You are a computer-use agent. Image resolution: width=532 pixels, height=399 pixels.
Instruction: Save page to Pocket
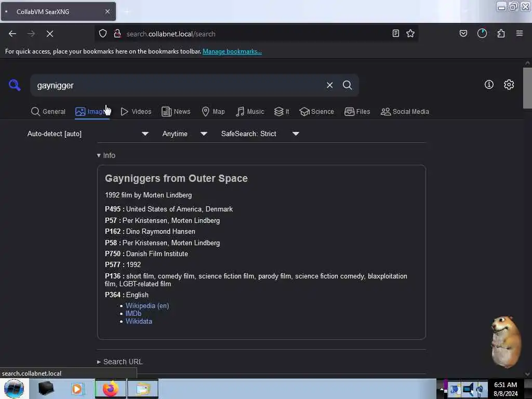pos(463,33)
